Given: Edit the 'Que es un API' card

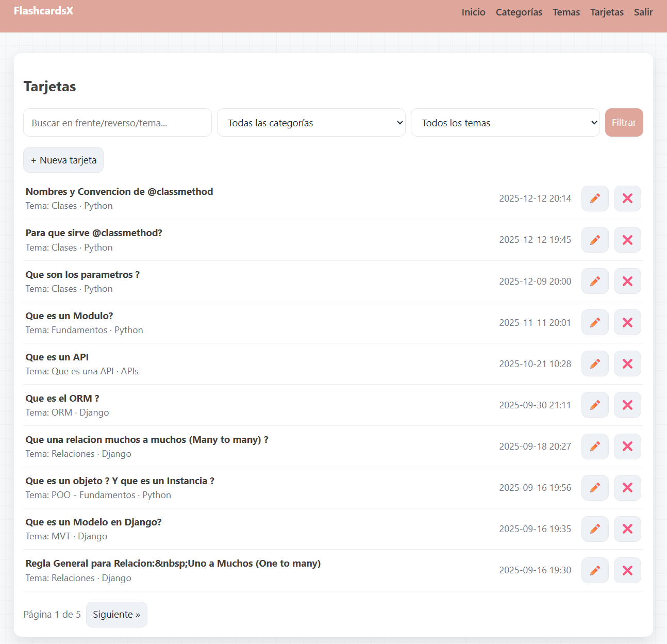Looking at the screenshot, I should pos(595,364).
